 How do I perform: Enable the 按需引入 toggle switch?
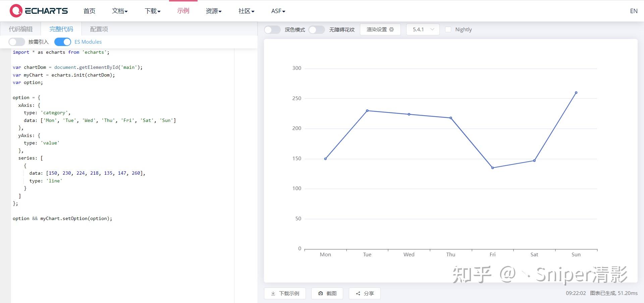coord(17,42)
